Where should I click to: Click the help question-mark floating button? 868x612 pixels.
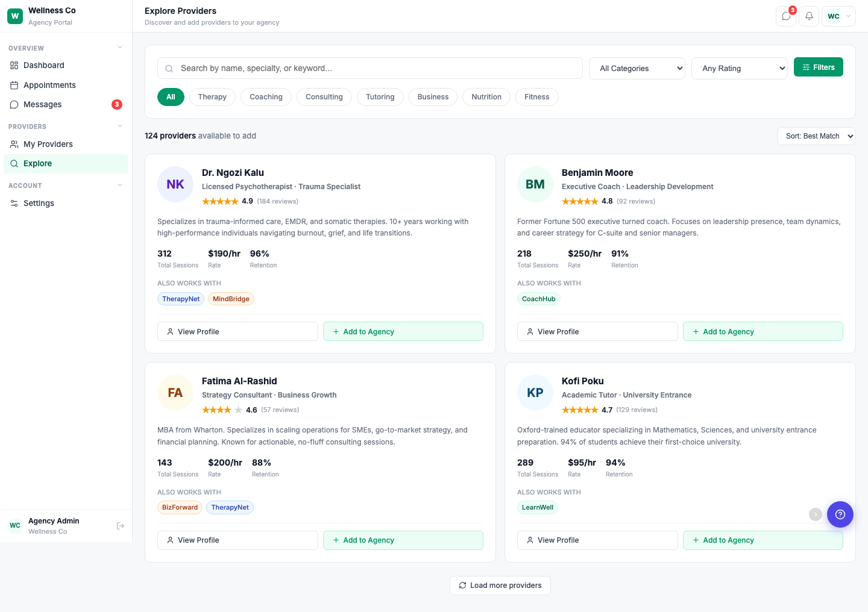click(840, 514)
